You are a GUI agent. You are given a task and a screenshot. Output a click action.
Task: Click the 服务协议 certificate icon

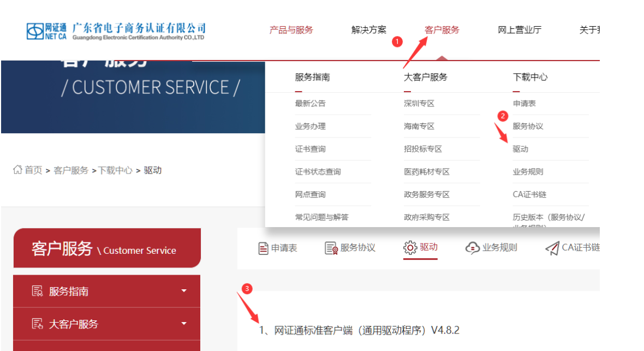coord(331,248)
